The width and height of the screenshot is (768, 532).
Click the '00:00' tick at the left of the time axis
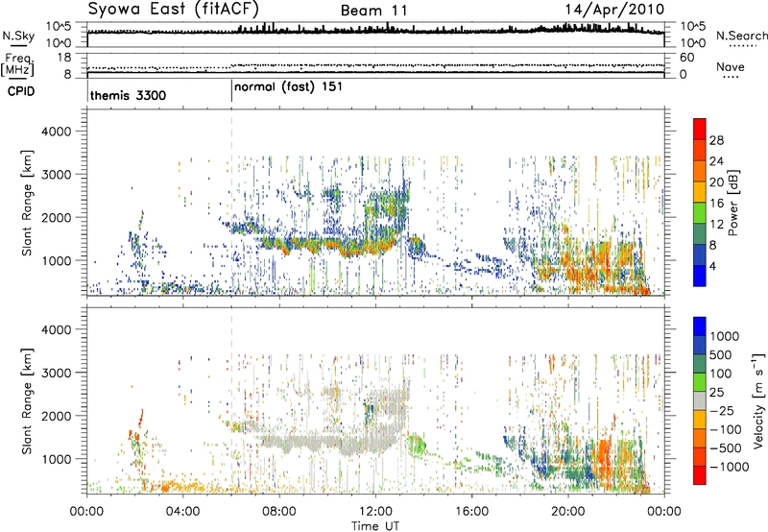(x=86, y=512)
